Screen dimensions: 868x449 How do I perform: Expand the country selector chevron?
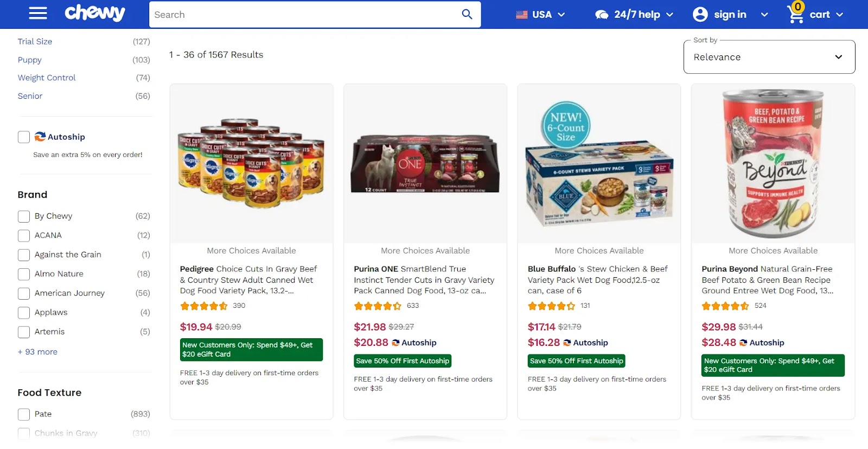(x=563, y=15)
